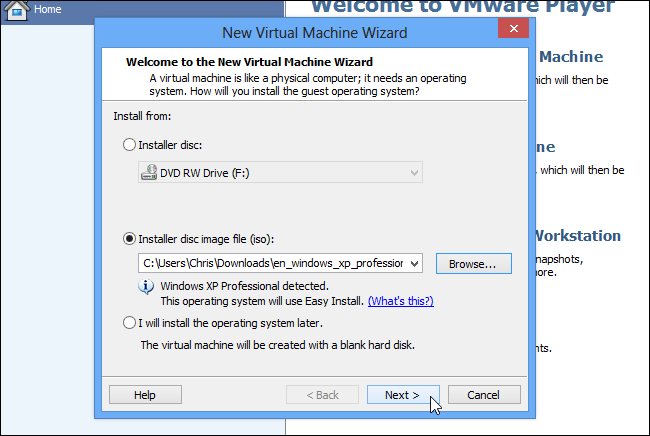The width and height of the screenshot is (650, 436).
Task: Choose I will install the operating system later
Action: coord(129,322)
